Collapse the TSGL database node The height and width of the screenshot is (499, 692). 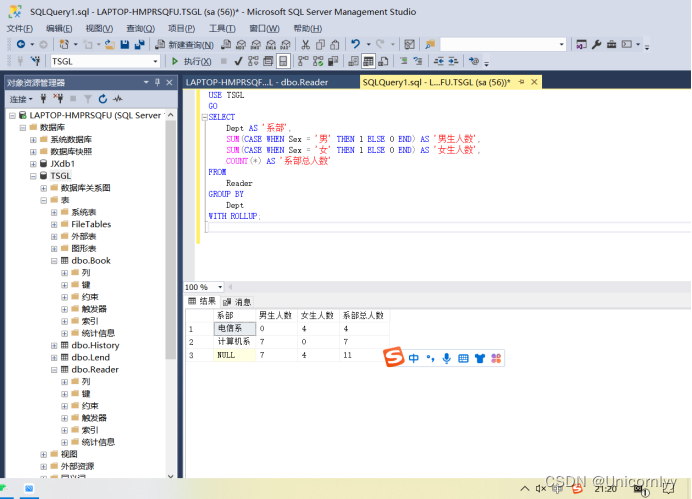click(x=33, y=176)
